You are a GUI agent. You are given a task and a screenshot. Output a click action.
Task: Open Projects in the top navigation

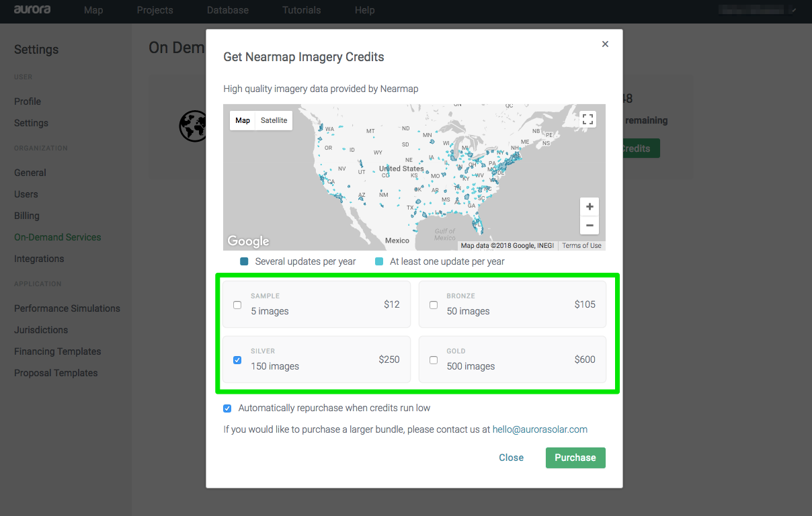point(155,10)
